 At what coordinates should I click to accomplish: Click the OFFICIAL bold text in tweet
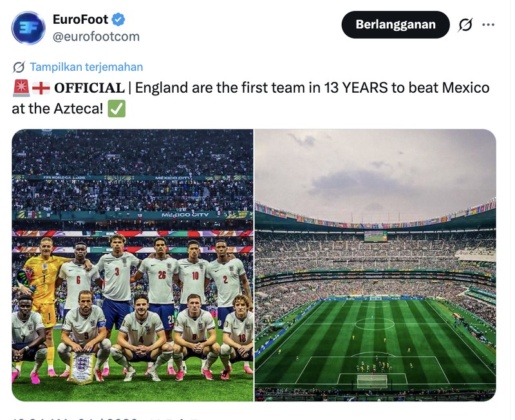[x=89, y=88]
